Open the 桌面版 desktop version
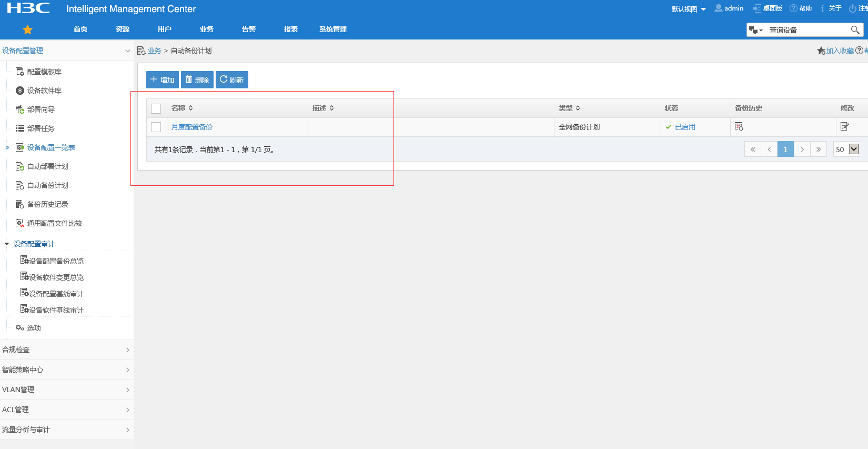The image size is (868, 449). tap(768, 8)
